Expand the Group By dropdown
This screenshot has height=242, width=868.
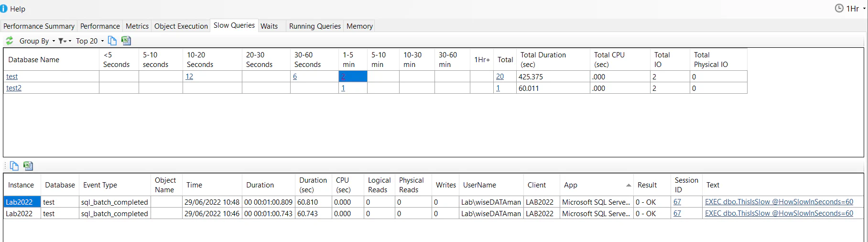pos(37,41)
